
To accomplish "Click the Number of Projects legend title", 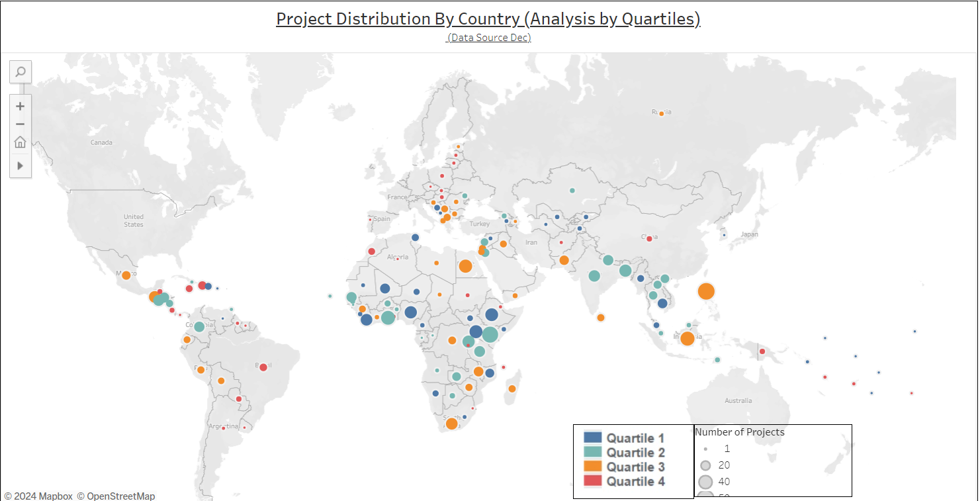I will click(740, 432).
